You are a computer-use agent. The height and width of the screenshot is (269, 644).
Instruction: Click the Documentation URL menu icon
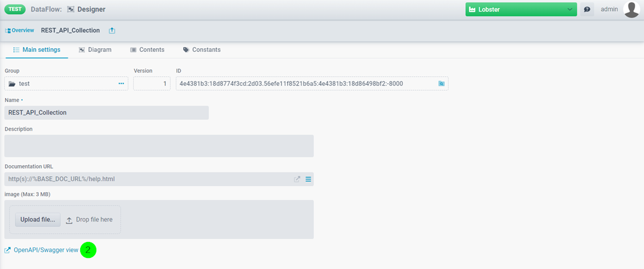coord(308,179)
